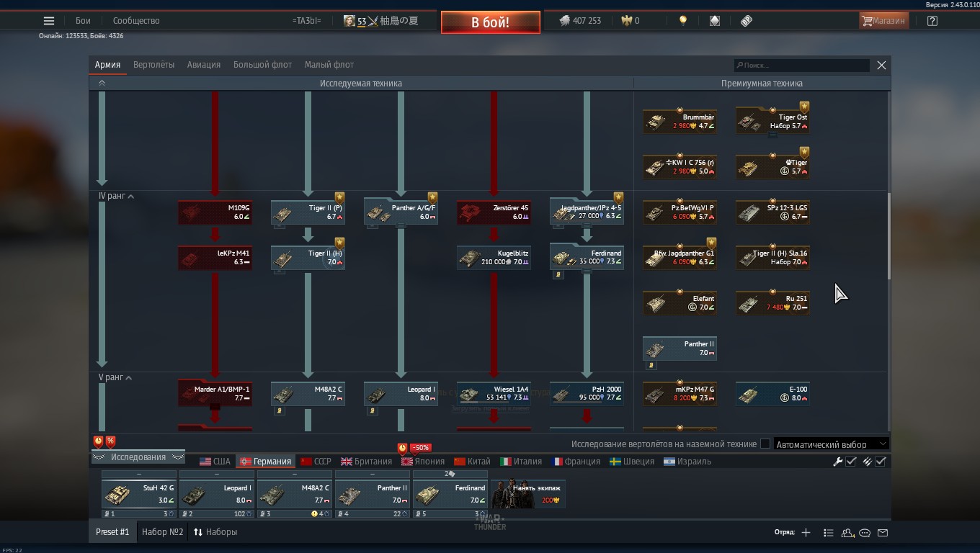Open the help question mark icon
This screenshot has width=980, height=553.
(x=932, y=21)
